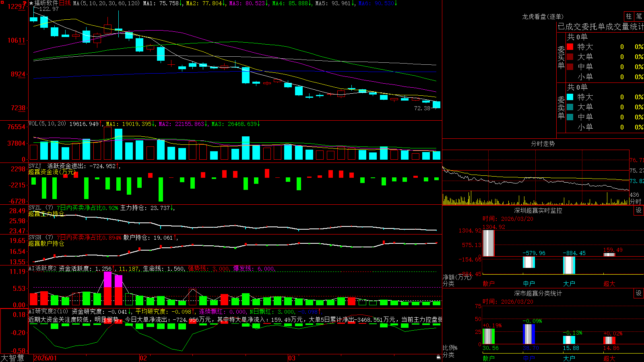Click the 日线 period label
The height and width of the screenshot is (362, 644).
(x=65, y=3)
